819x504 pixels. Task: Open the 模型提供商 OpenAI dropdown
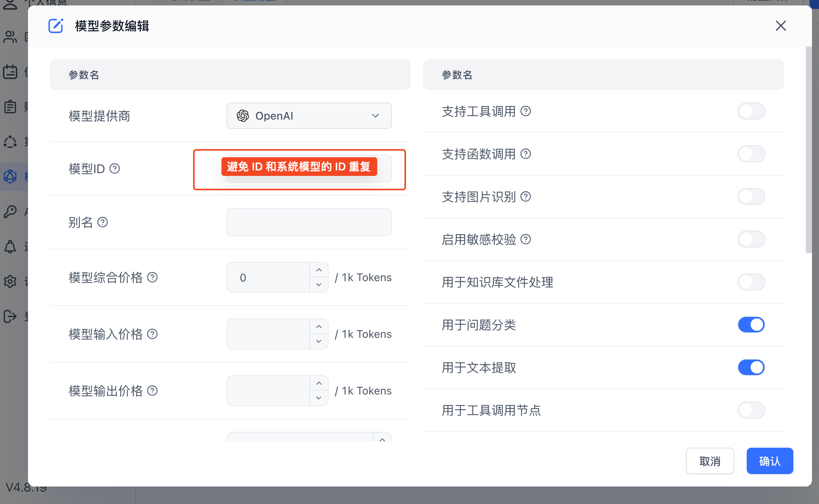309,116
